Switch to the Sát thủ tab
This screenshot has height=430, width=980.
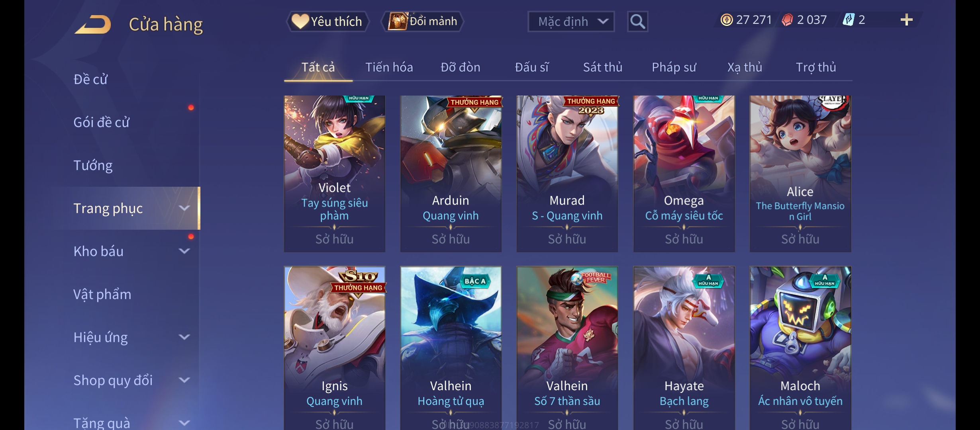tap(603, 67)
